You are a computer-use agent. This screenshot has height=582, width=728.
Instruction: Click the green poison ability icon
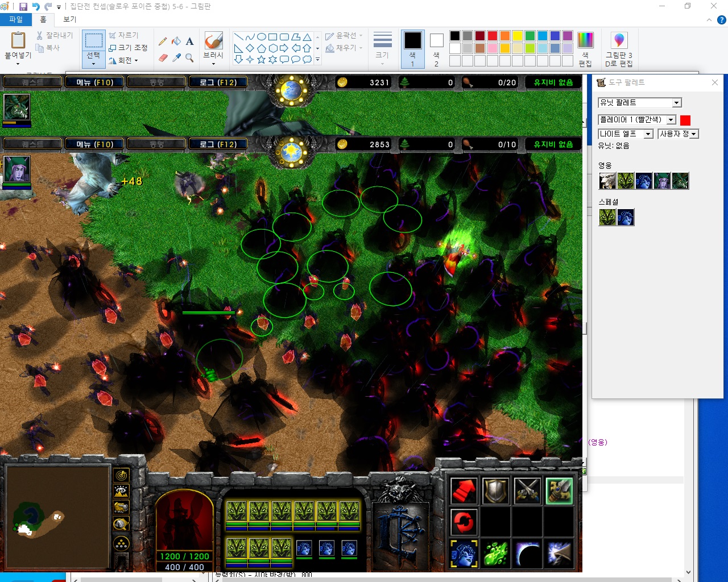tap(495, 554)
